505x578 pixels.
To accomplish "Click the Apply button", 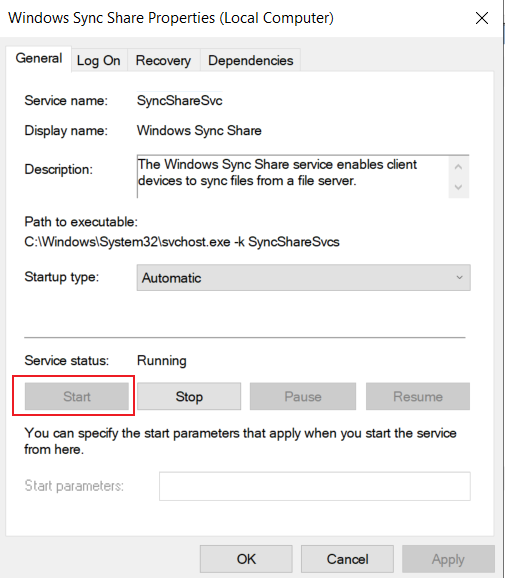I will point(448,559).
